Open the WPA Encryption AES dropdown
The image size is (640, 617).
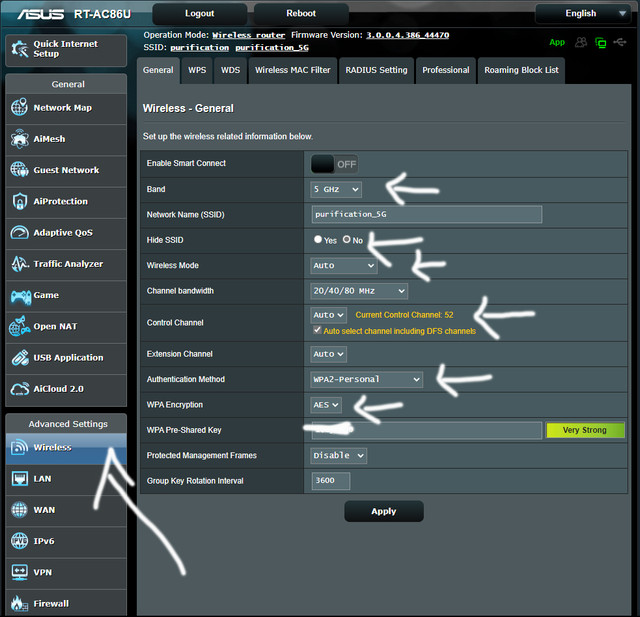tap(326, 405)
